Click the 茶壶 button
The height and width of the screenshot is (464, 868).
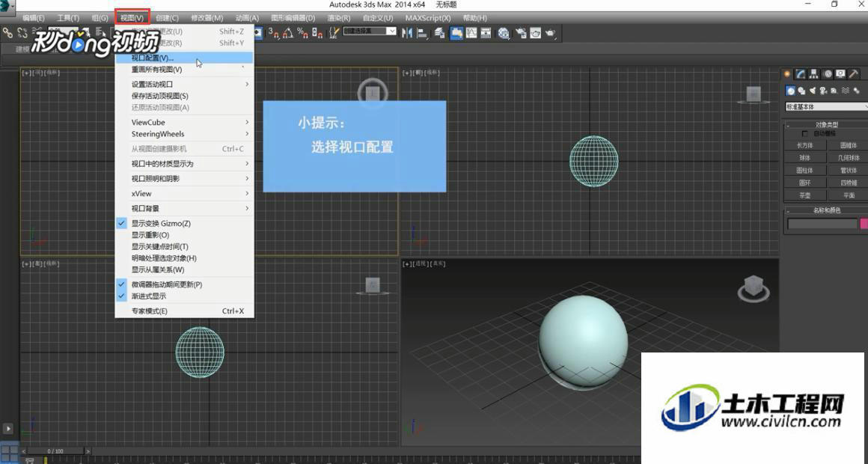(x=804, y=195)
